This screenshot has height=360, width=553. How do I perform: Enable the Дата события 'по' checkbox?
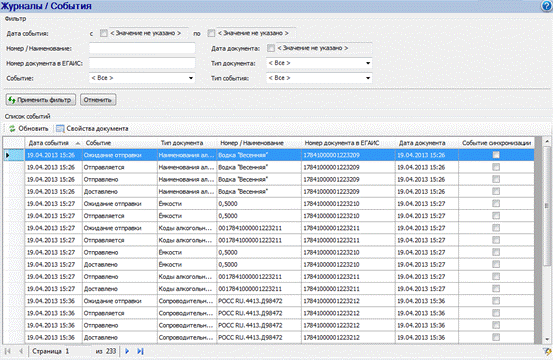[211, 33]
